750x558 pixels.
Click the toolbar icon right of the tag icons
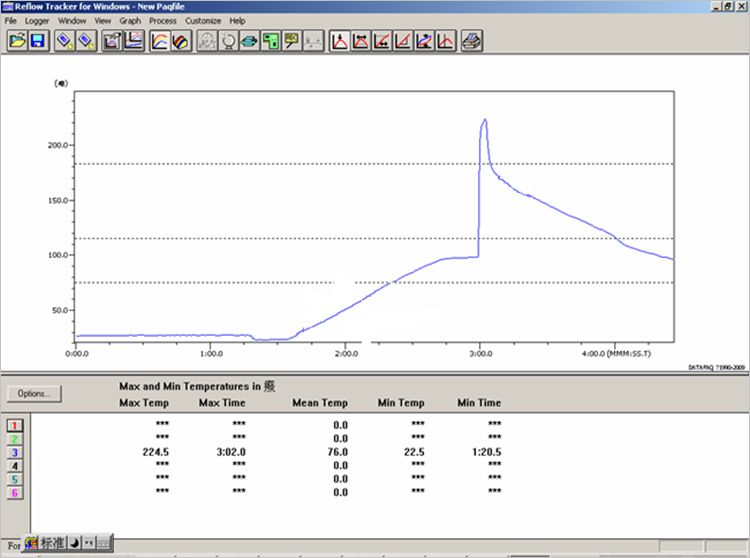point(112,41)
